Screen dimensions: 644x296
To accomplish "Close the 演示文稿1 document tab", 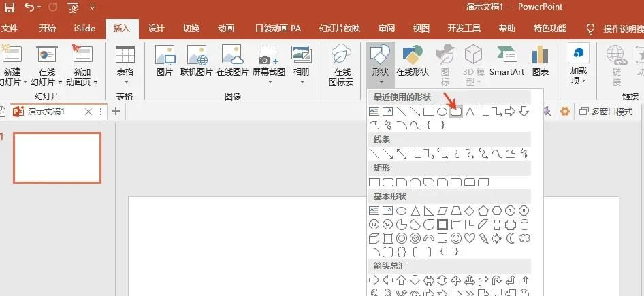I will tap(88, 112).
